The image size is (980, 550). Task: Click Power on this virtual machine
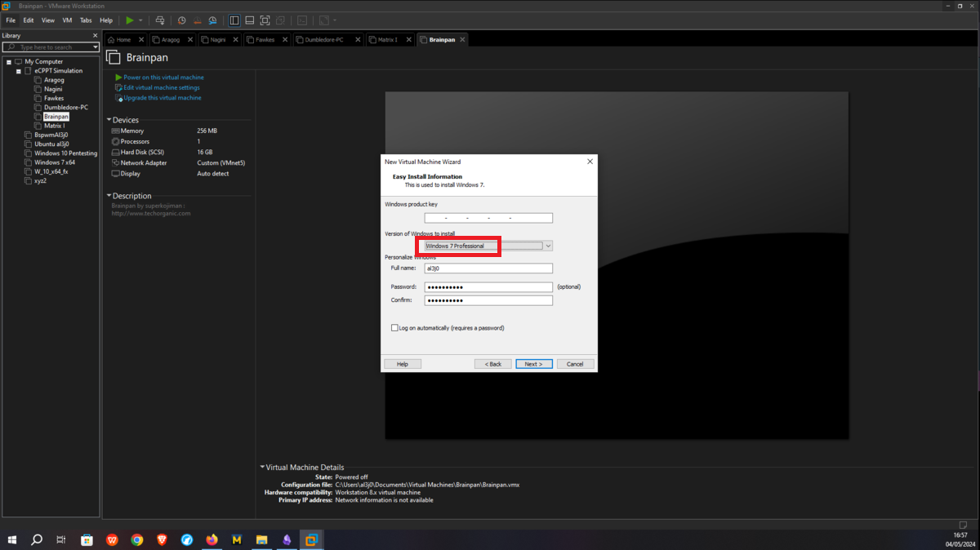coord(163,78)
